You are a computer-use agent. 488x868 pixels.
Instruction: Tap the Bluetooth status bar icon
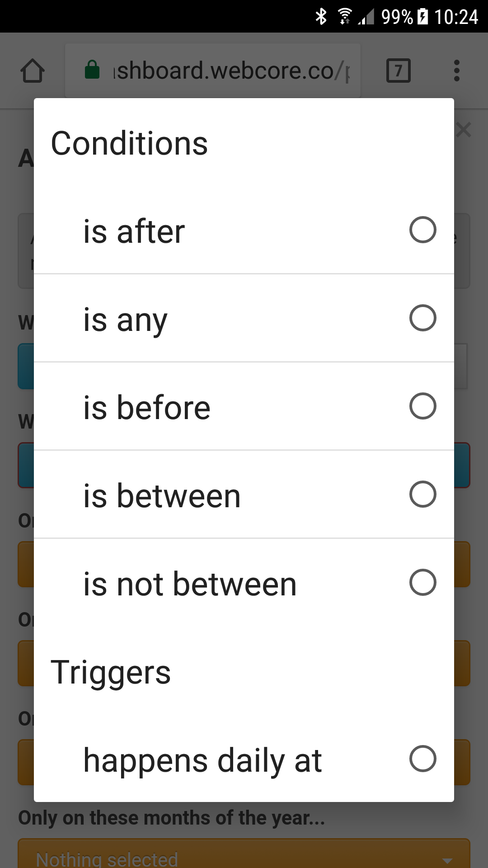[x=321, y=17]
